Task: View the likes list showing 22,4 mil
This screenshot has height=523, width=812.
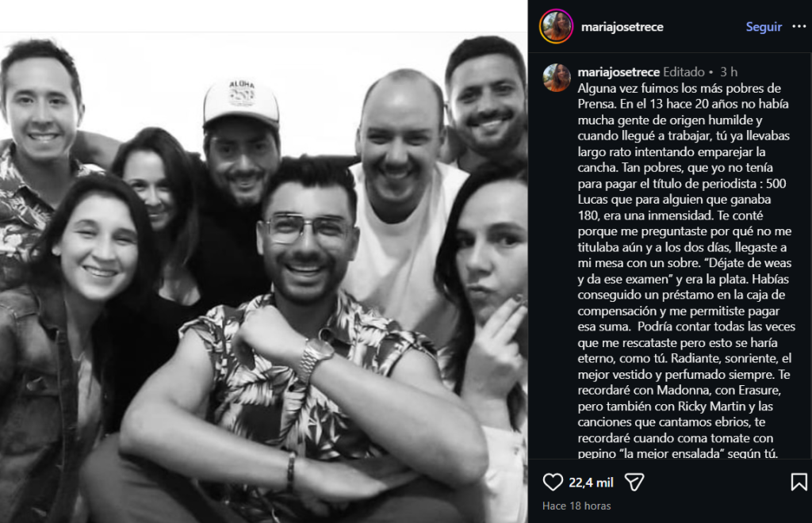Action: point(591,483)
